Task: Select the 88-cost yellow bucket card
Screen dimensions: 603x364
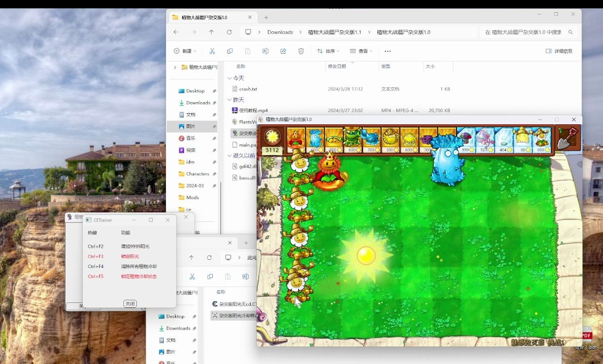Action: (x=522, y=141)
